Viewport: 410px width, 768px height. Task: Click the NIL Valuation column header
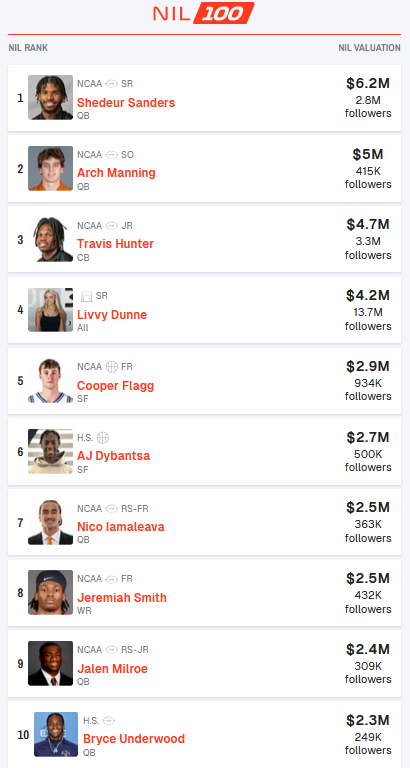(369, 48)
